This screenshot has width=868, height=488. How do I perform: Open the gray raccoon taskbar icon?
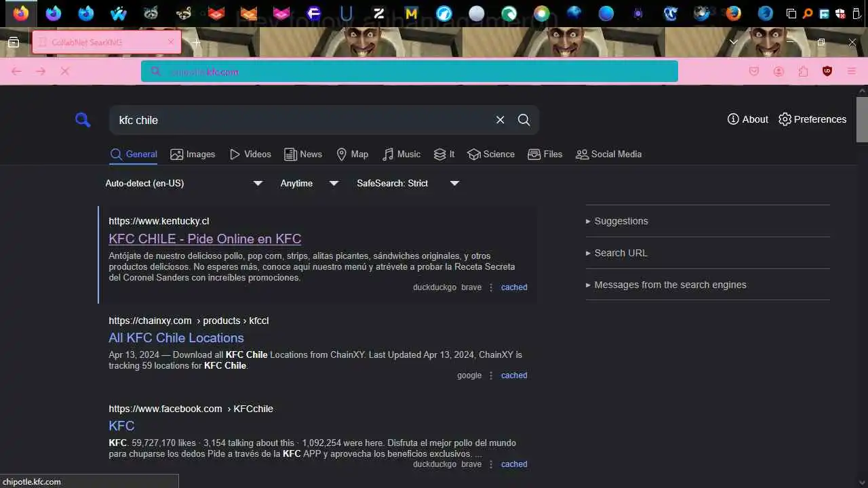click(x=151, y=13)
